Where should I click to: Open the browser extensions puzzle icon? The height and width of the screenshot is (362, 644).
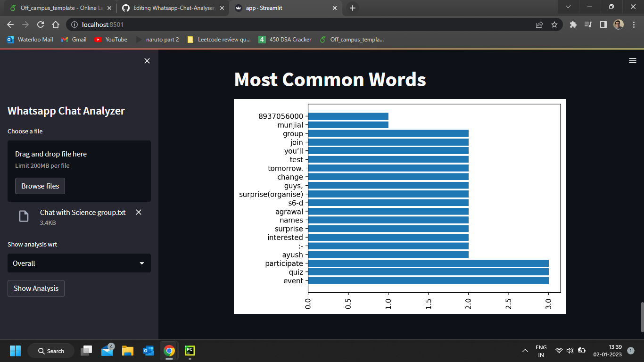(x=572, y=25)
